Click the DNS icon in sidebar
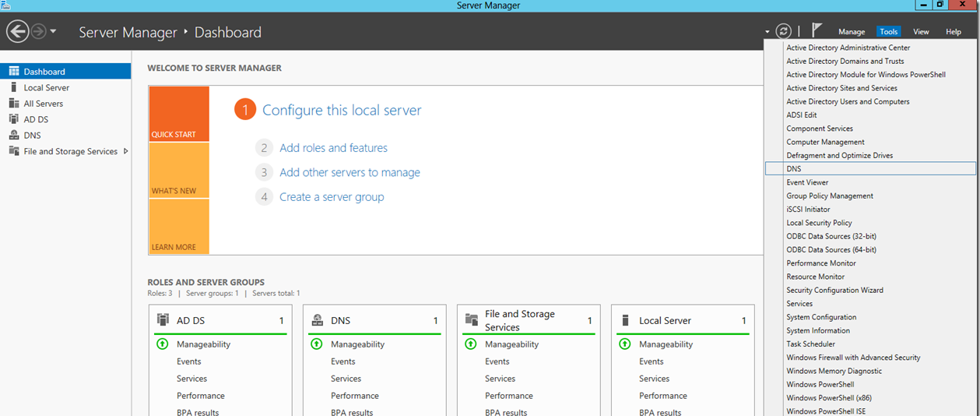980x416 pixels. (14, 136)
